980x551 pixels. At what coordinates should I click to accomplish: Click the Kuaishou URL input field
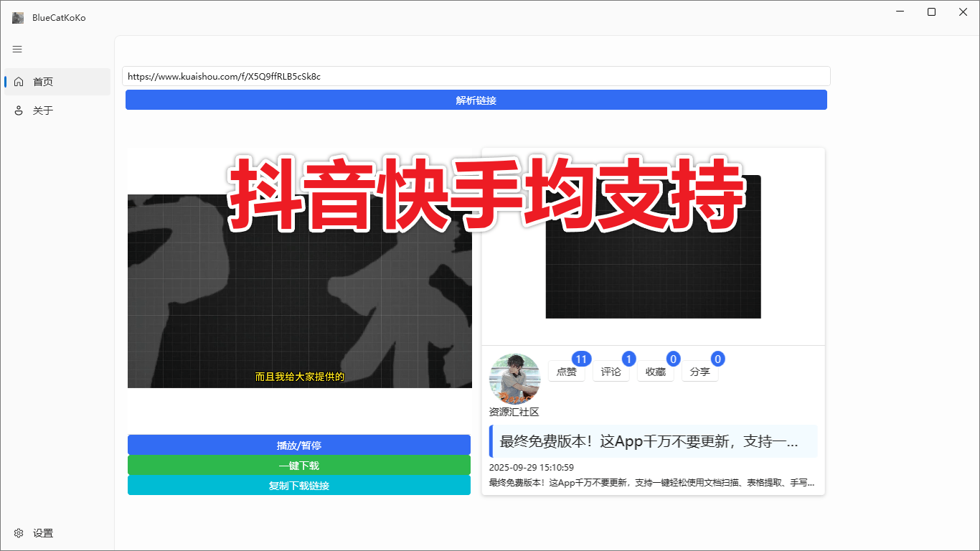point(476,75)
